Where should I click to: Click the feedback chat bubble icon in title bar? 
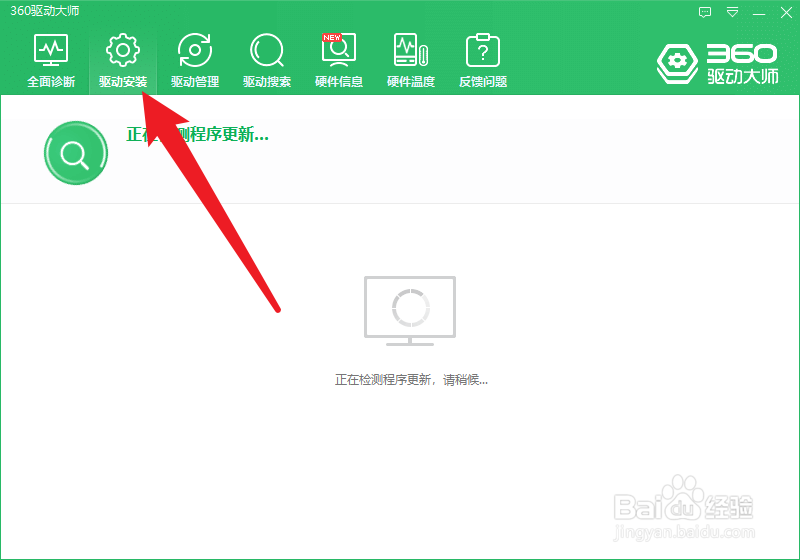point(705,12)
